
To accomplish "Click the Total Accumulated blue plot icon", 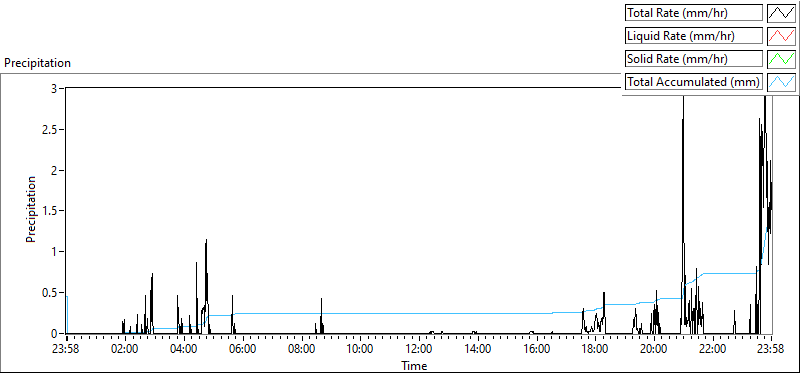I will 781,82.
